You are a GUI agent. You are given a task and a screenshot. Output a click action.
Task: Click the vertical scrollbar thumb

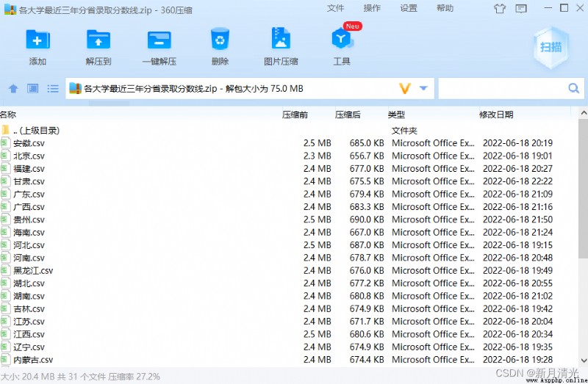pos(584,189)
